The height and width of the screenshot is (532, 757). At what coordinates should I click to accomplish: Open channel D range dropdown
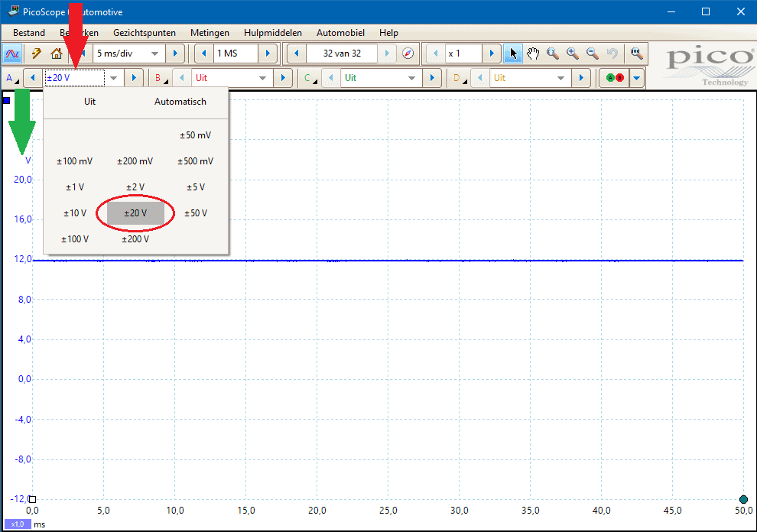tap(560, 78)
